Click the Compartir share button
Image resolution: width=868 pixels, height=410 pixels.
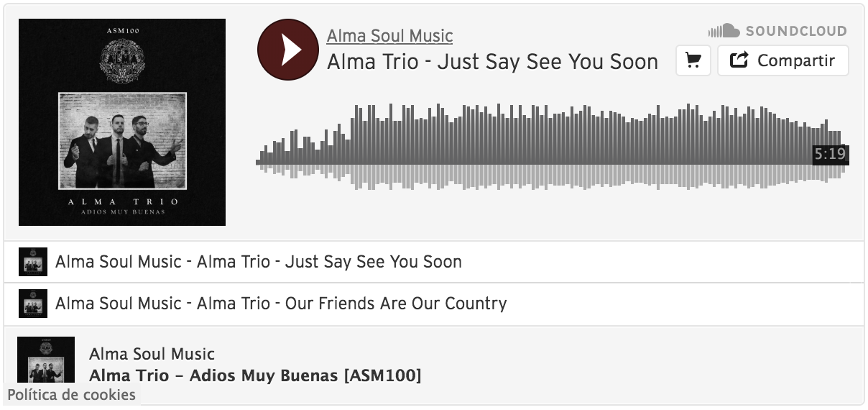coord(783,60)
